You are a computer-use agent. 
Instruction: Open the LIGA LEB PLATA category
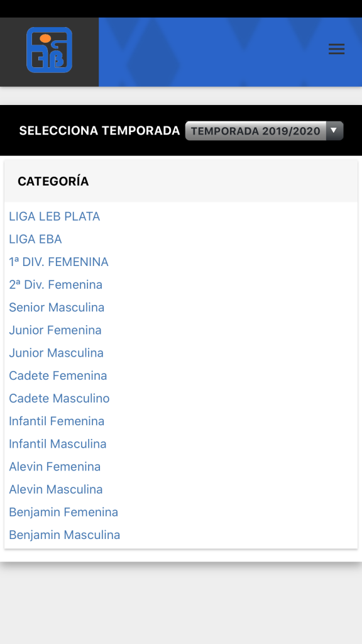[54, 216]
